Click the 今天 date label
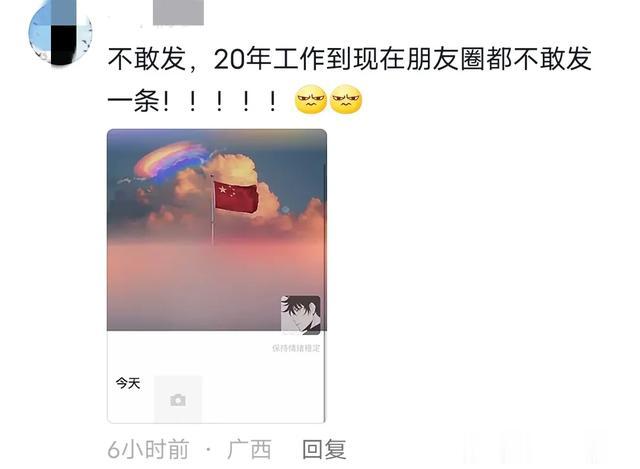The image size is (640, 469). (x=128, y=383)
